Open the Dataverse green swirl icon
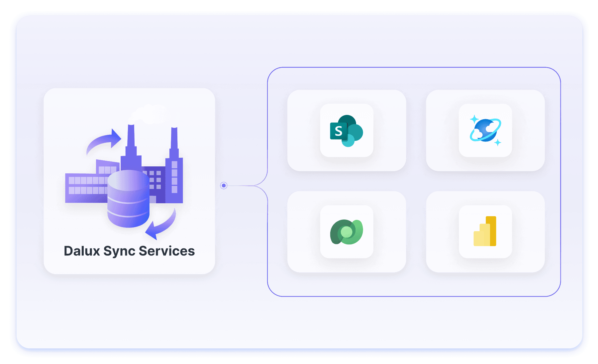 click(x=347, y=232)
